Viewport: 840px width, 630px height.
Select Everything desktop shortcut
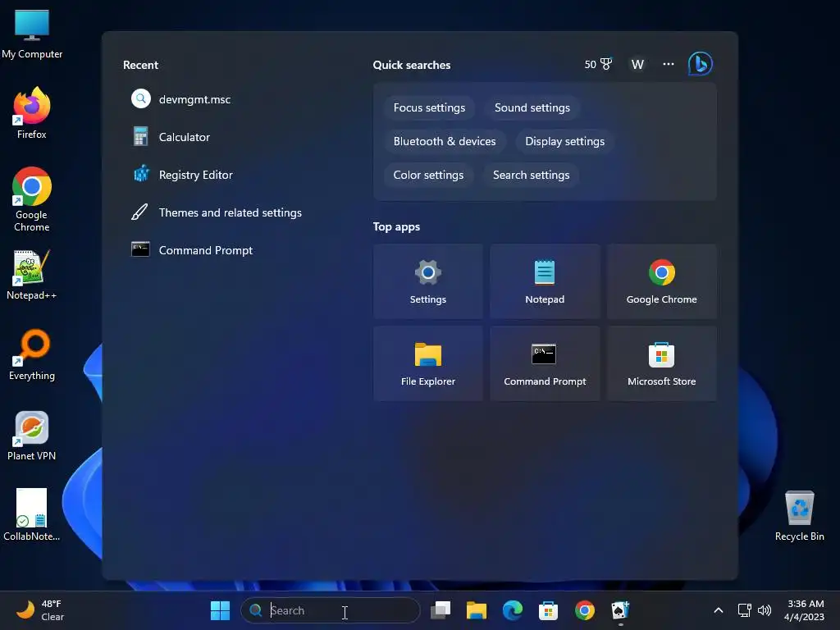click(32, 354)
